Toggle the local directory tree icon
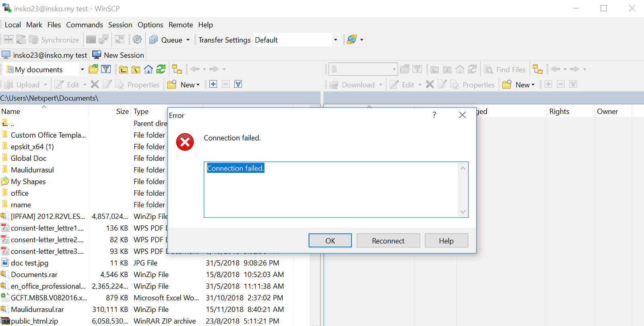The image size is (644, 326). point(177,69)
